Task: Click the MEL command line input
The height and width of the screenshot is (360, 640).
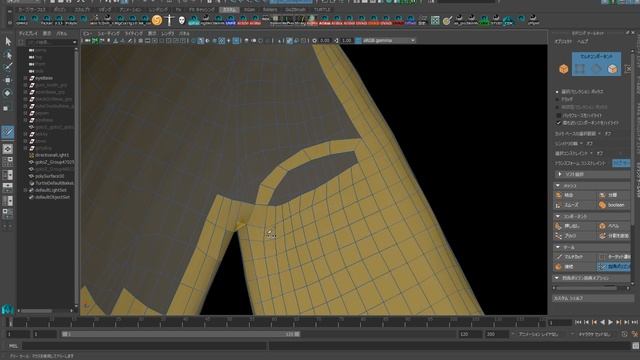Action: click(145, 346)
